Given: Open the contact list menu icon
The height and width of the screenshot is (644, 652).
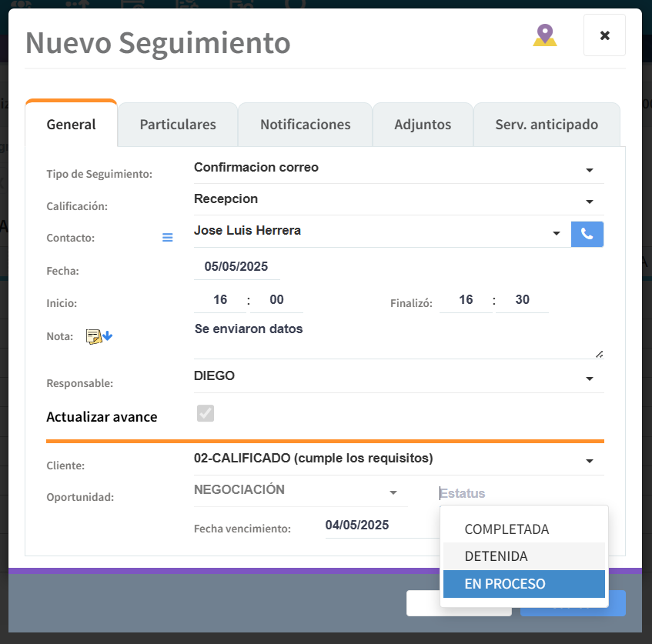Looking at the screenshot, I should coord(168,238).
